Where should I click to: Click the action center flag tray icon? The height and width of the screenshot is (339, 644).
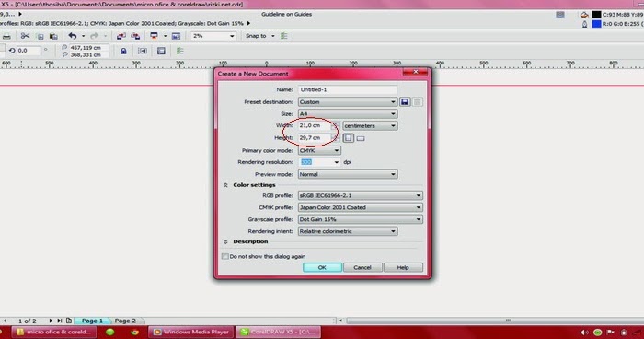coord(611,333)
